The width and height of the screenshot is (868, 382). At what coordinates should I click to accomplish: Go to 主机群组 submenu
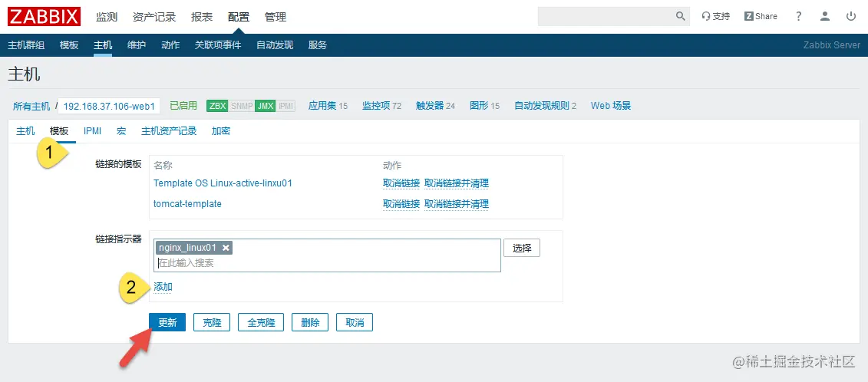26,45
